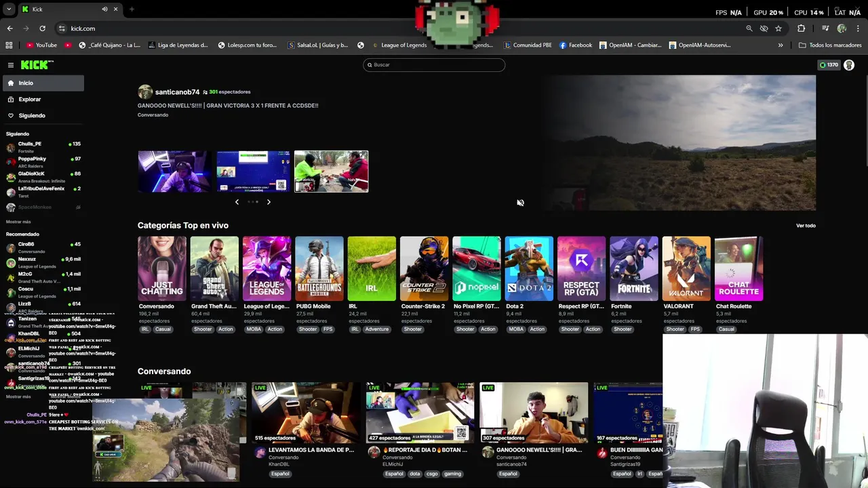This screenshot has height=488, width=868.
Task: Open the Dota 2 category card
Action: [x=529, y=268]
